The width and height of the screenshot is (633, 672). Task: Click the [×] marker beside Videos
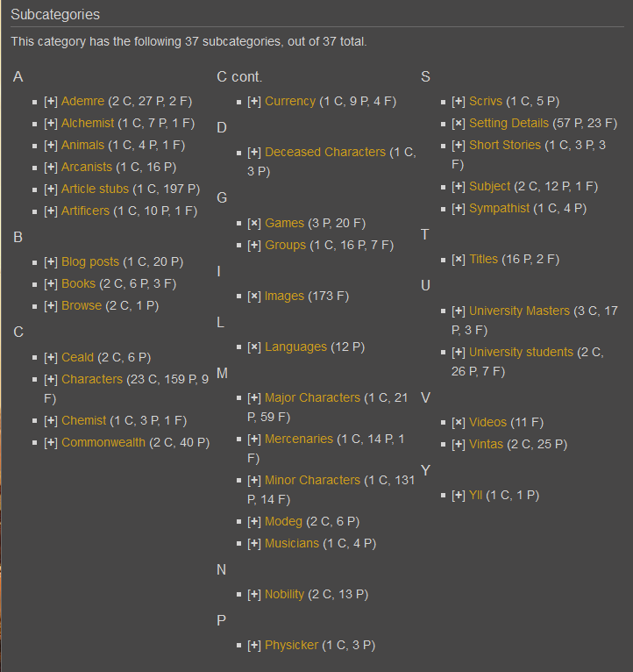point(458,423)
